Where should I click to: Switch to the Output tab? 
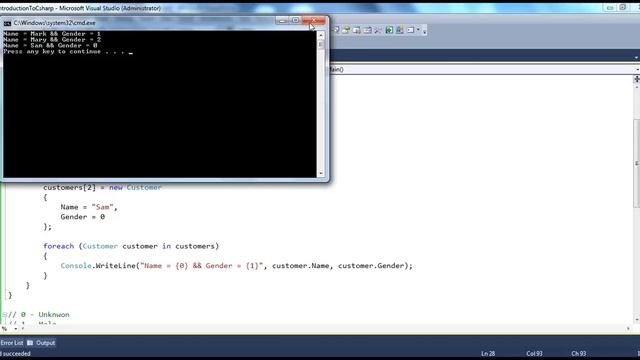pos(41,343)
